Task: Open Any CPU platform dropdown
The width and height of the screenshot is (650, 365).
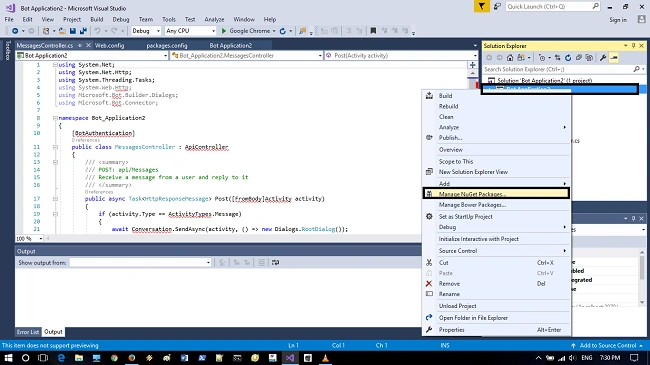Action: (191, 31)
